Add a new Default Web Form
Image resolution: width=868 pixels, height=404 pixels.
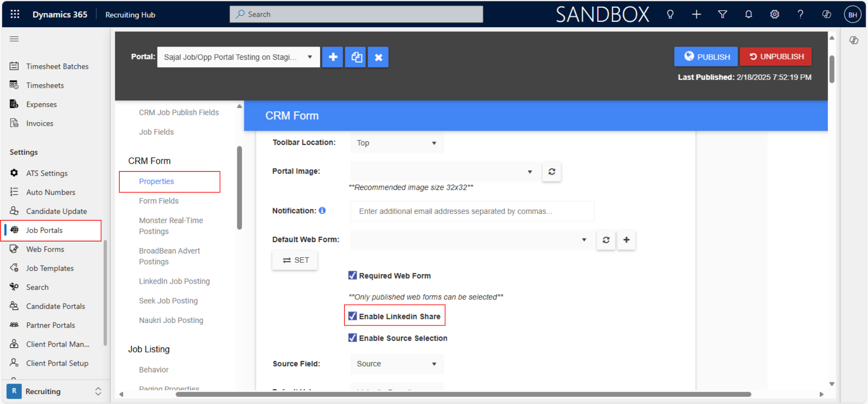pos(626,240)
